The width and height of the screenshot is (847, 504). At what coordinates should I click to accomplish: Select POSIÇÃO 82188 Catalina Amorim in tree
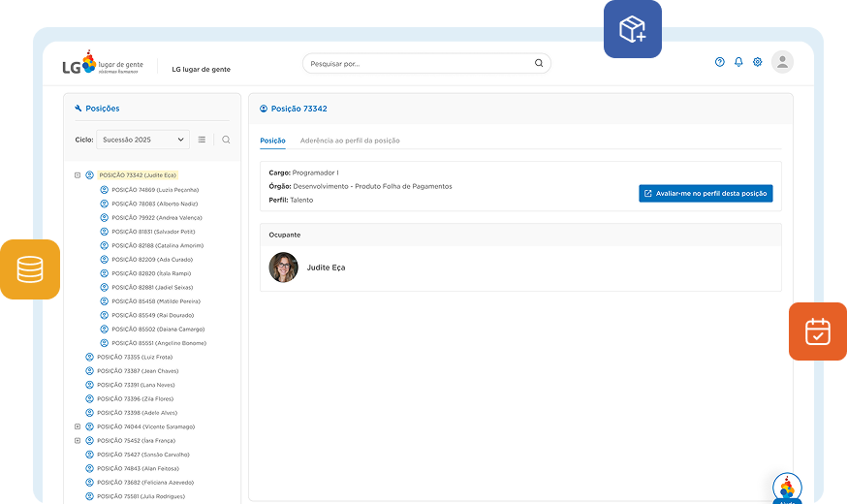(x=157, y=245)
